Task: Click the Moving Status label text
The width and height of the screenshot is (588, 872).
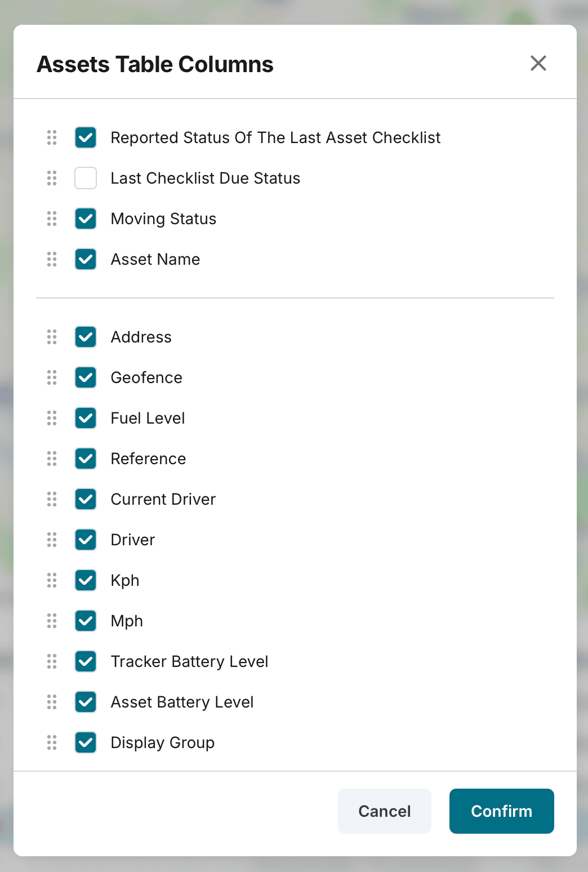Action: 163,219
